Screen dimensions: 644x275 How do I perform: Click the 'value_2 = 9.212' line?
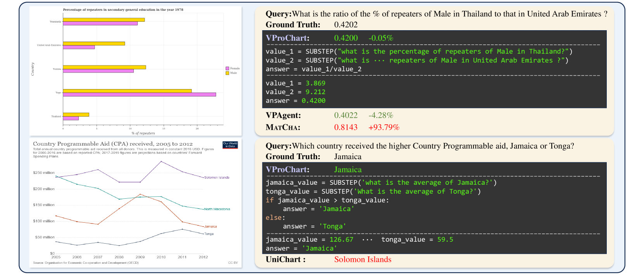tap(295, 92)
